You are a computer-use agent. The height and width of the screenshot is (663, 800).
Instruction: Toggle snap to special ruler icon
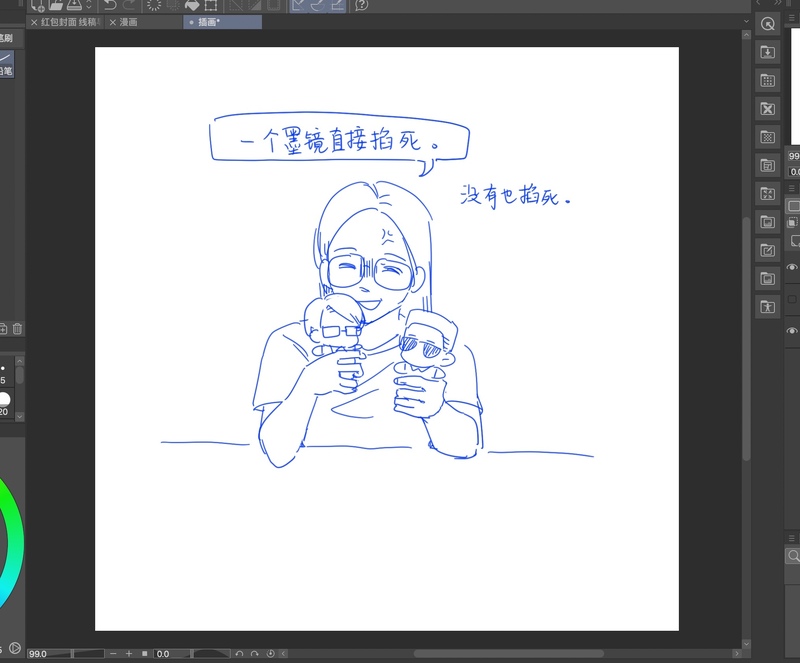click(318, 5)
